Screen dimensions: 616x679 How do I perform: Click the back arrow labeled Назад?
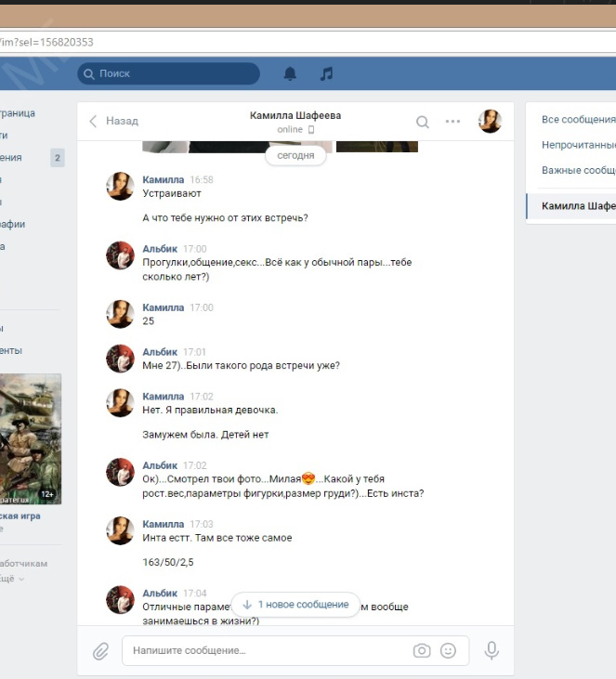point(113,121)
